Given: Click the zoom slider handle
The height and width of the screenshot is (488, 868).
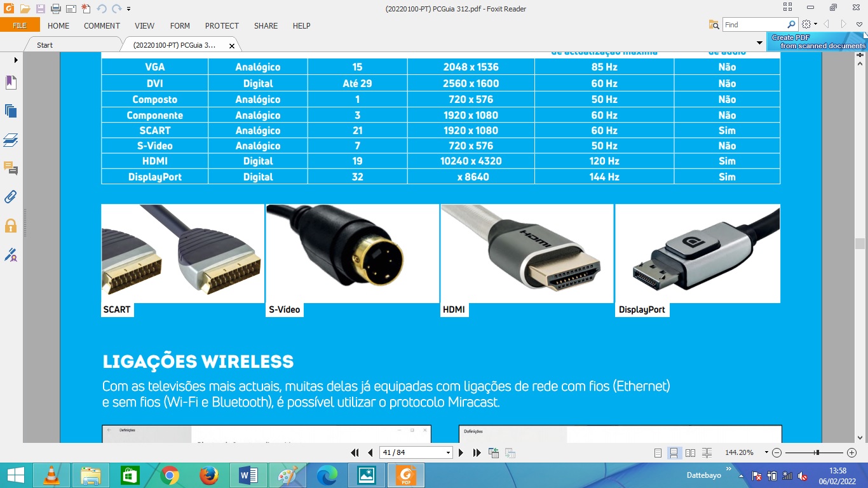Looking at the screenshot, I should [x=817, y=452].
